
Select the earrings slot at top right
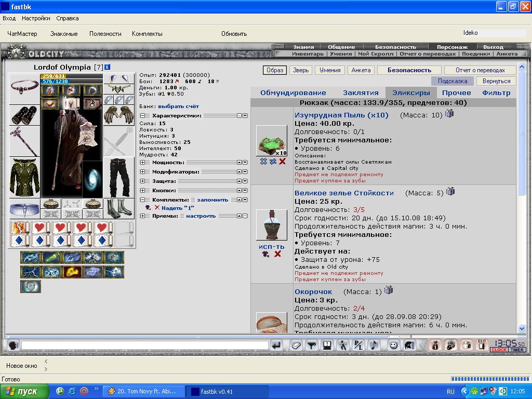119,79
